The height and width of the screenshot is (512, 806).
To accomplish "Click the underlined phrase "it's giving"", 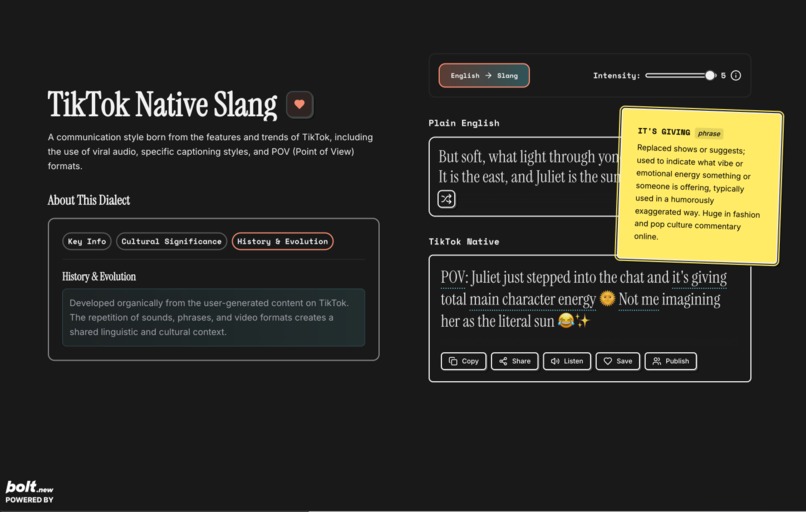I will pyautogui.click(x=699, y=278).
